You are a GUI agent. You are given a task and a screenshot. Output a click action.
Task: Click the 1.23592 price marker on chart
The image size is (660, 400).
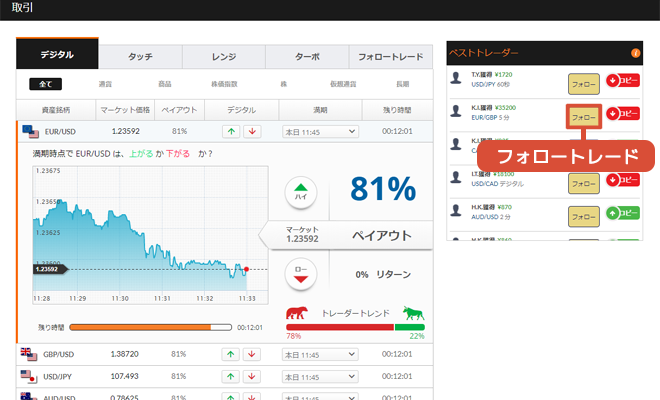tap(50, 269)
